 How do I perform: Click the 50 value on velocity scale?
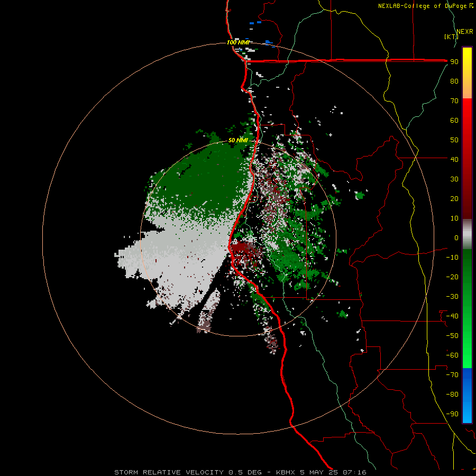(x=454, y=140)
